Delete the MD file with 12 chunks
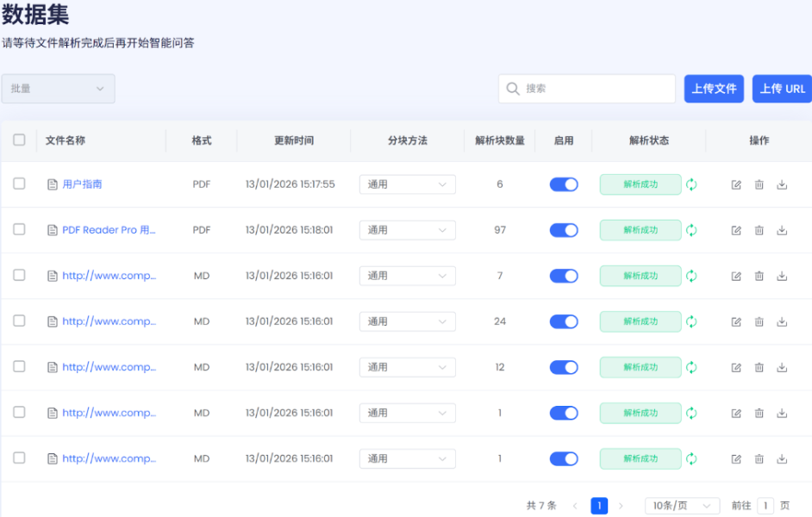 [x=759, y=367]
